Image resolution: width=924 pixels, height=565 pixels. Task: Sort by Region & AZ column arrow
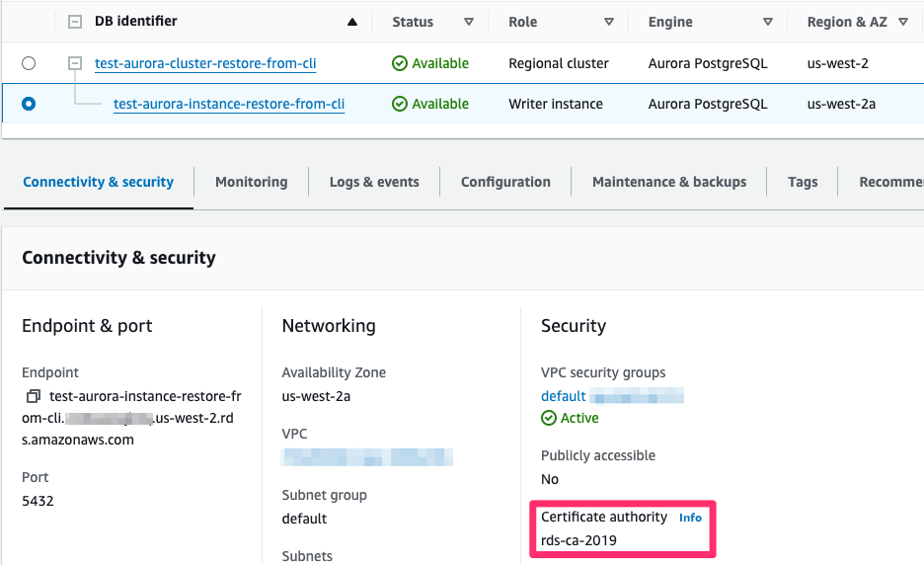tap(903, 22)
